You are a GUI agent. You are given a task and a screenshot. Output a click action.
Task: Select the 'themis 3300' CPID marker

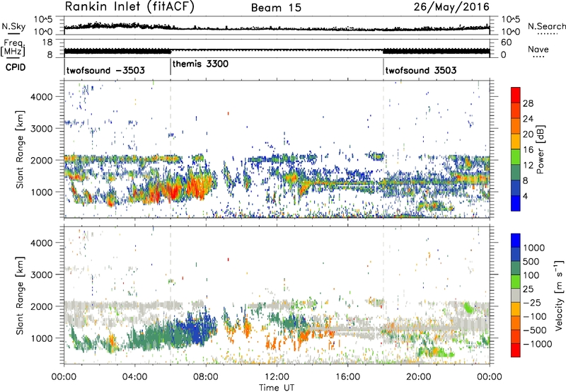pos(200,64)
